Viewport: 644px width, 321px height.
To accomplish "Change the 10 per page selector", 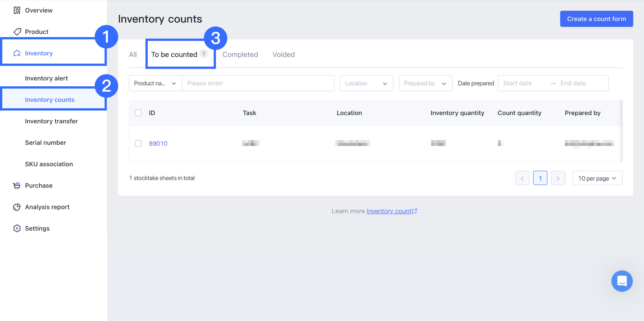I will click(x=597, y=178).
